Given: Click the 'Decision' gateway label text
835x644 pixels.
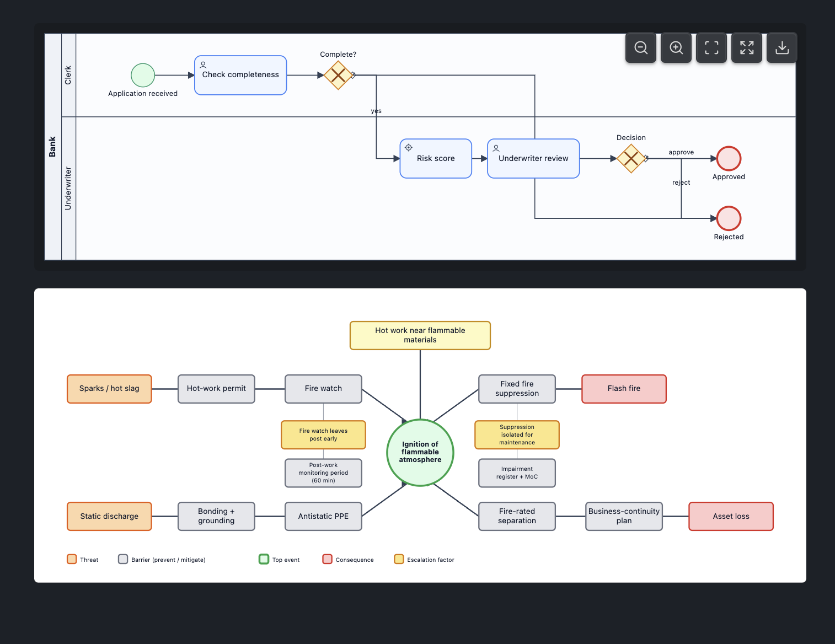Looking at the screenshot, I should pyautogui.click(x=631, y=138).
